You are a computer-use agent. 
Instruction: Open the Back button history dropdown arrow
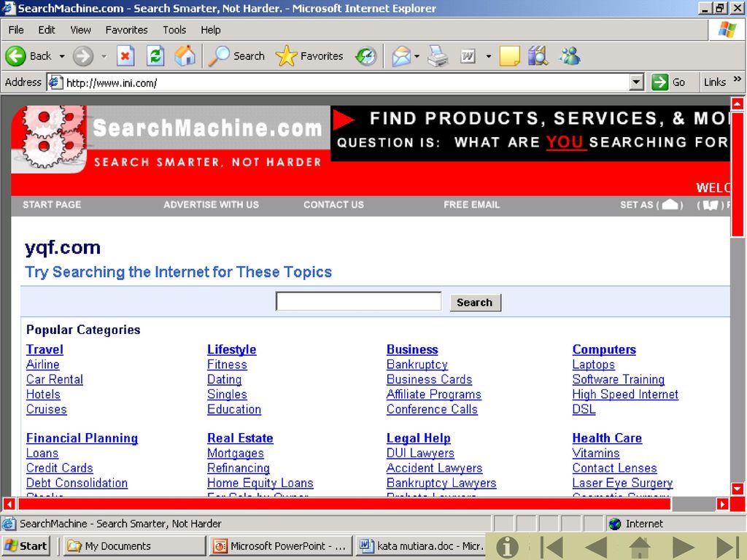pyautogui.click(x=62, y=56)
